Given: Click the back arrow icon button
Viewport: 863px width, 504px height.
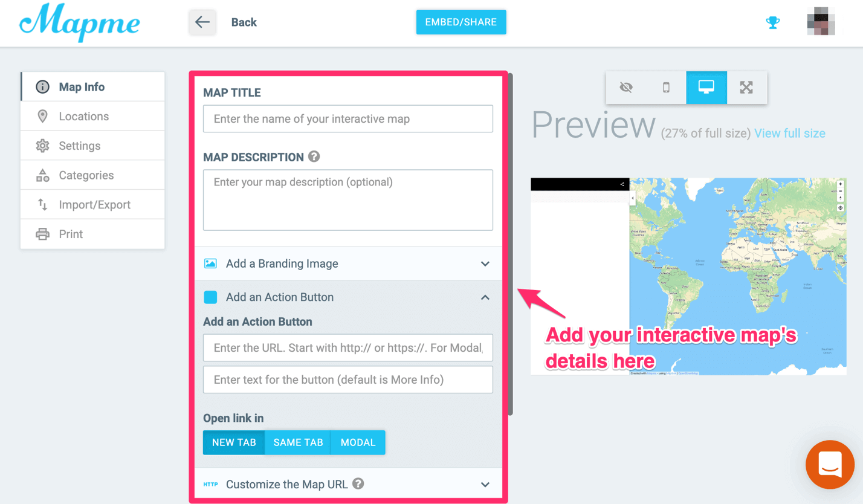Looking at the screenshot, I should click(x=202, y=22).
